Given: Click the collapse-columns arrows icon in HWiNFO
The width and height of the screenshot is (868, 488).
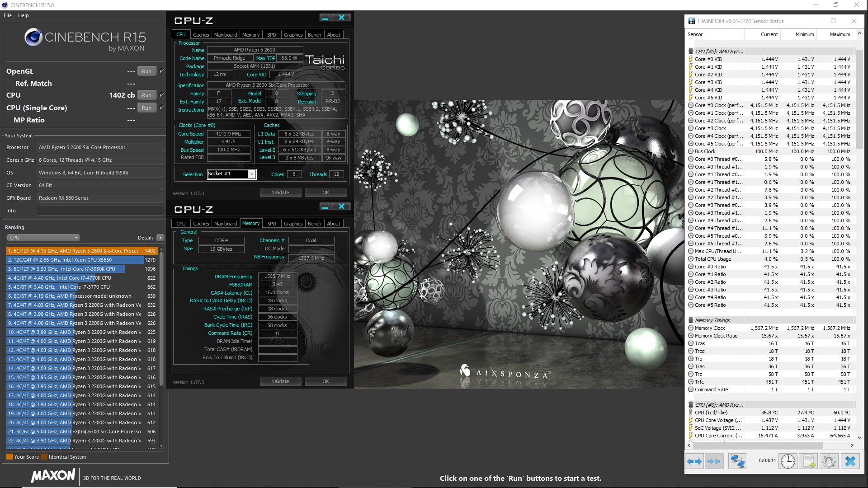Looking at the screenshot, I should [x=714, y=461].
